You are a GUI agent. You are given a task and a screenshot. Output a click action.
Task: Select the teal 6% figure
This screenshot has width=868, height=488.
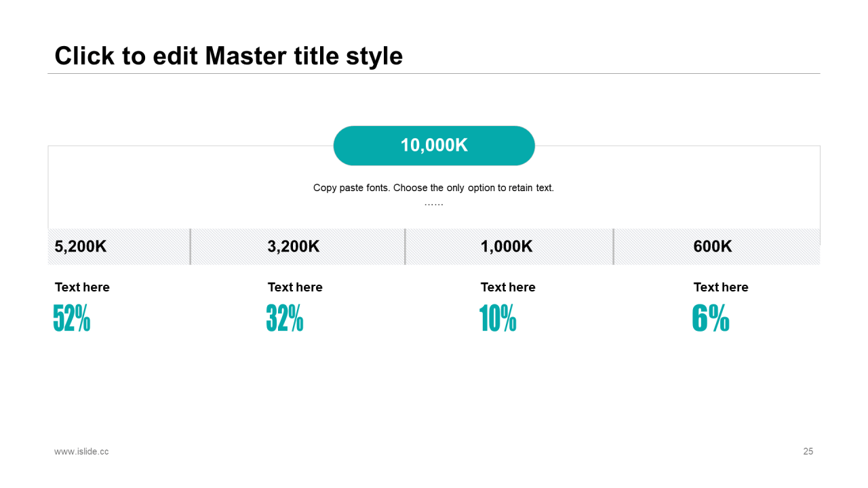click(711, 318)
